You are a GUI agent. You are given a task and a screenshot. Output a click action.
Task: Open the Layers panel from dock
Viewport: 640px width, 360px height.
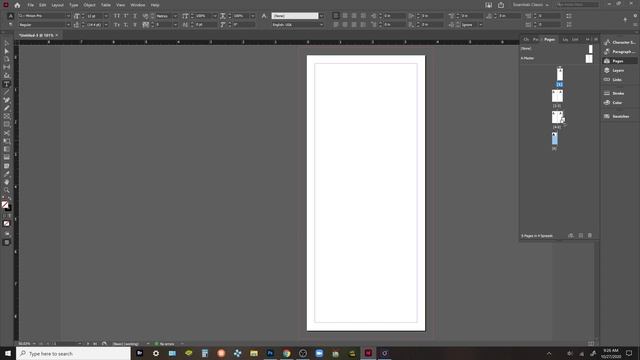coord(619,70)
